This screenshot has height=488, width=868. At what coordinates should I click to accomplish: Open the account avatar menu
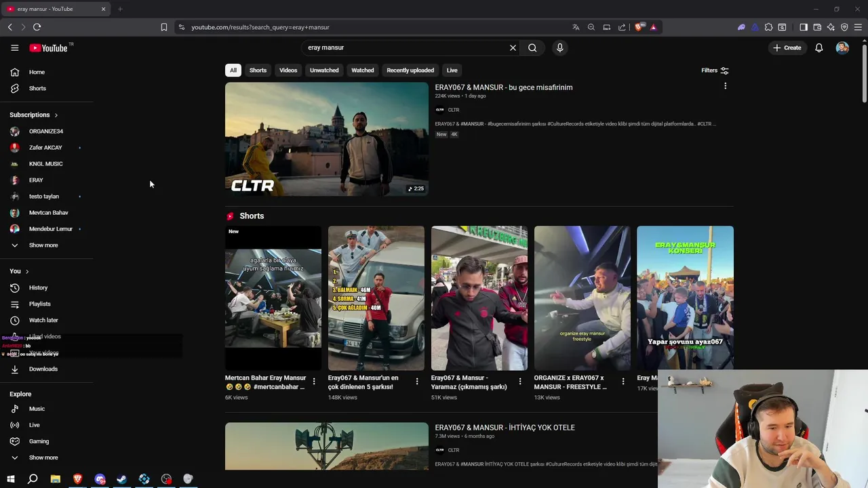pos(842,47)
